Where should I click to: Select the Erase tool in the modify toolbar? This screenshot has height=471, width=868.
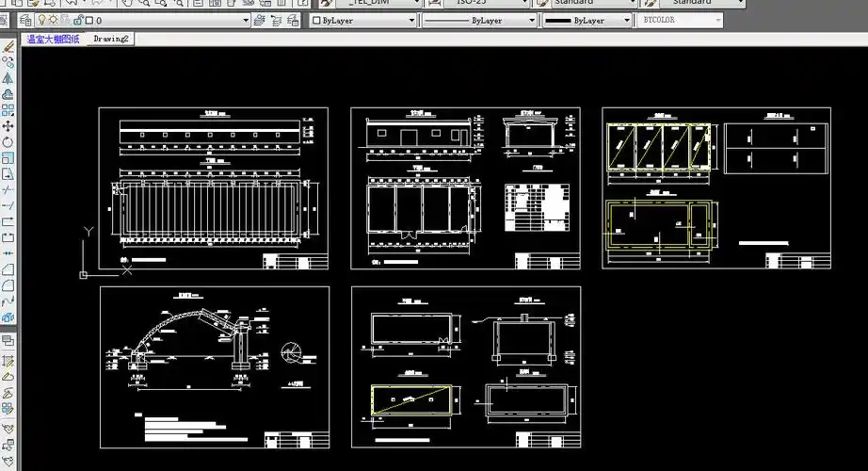pyautogui.click(x=8, y=46)
